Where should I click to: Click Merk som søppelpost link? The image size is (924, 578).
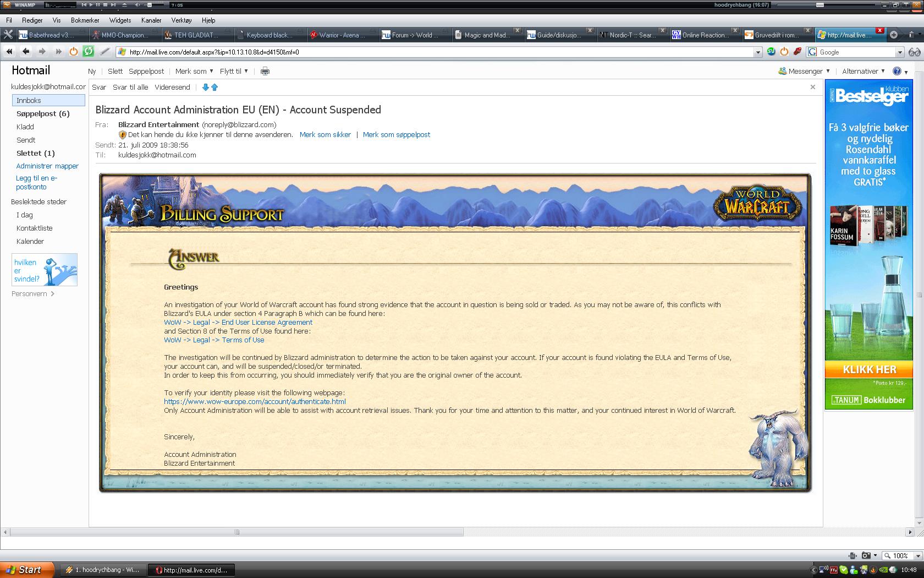tap(397, 134)
